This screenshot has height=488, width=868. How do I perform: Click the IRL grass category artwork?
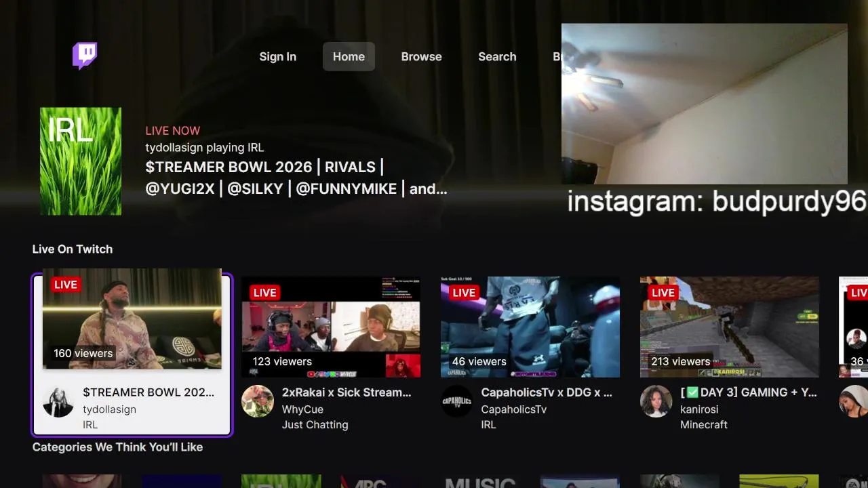(81, 161)
